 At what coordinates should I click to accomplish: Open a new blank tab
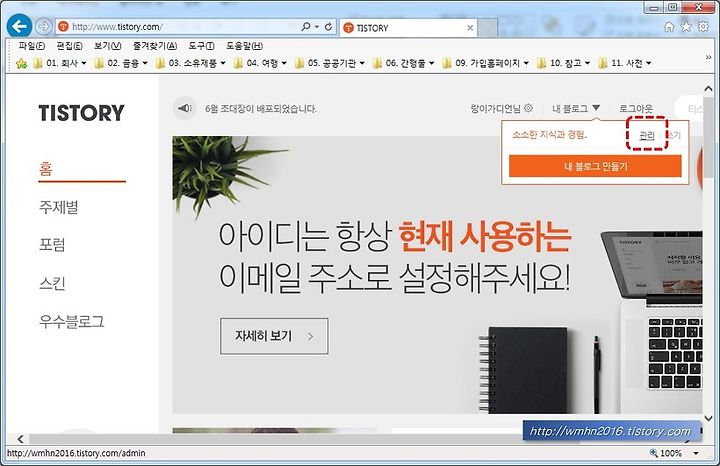click(488, 28)
